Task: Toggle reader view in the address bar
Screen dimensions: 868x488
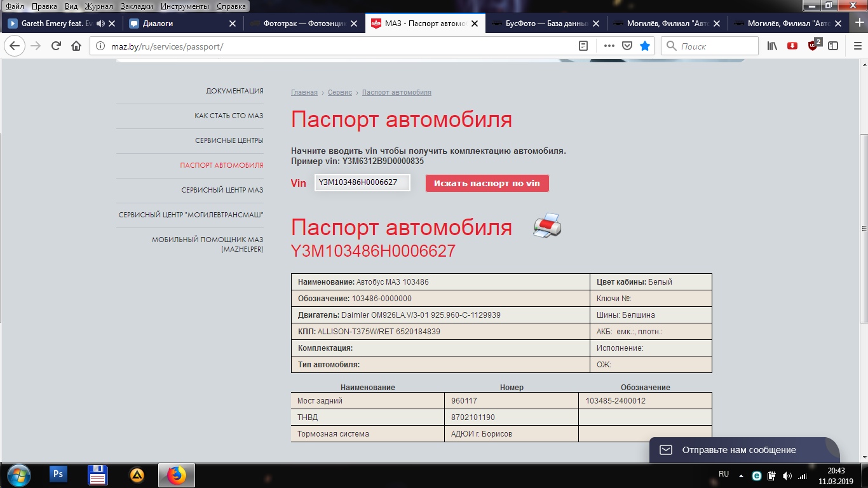Action: [583, 46]
